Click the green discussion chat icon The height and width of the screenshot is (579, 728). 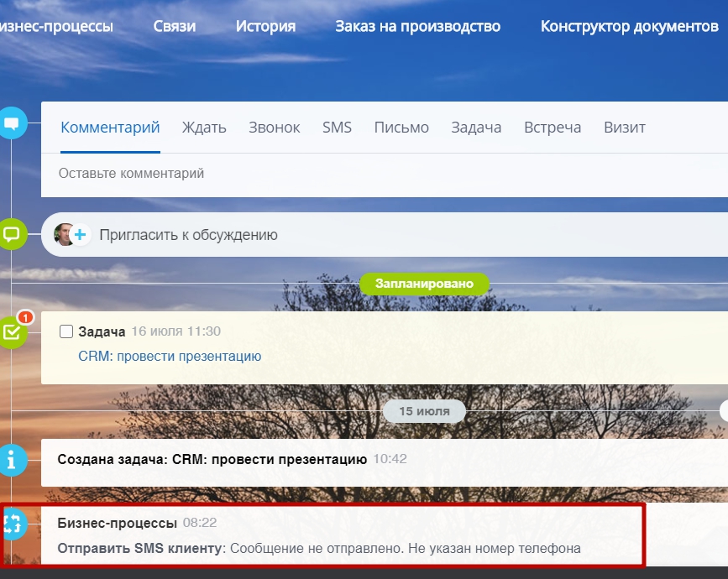pos(12,234)
